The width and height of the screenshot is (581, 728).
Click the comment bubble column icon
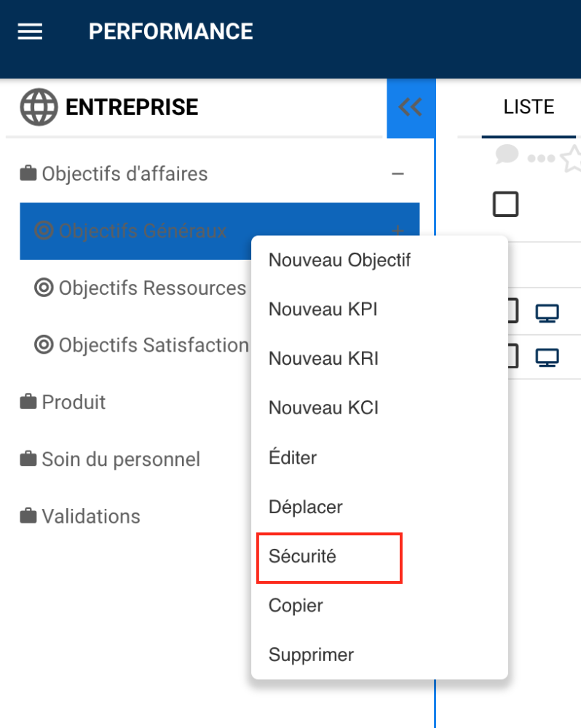[x=506, y=154]
